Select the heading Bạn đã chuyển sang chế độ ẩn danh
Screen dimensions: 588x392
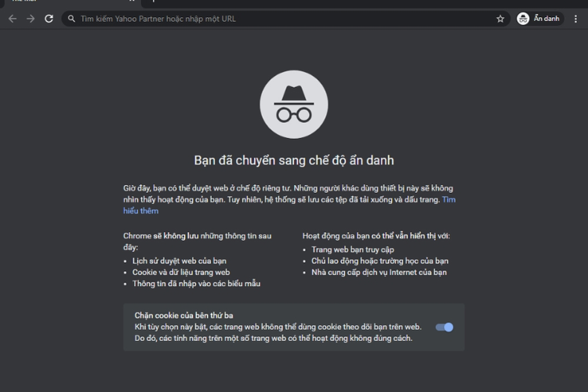(x=294, y=161)
